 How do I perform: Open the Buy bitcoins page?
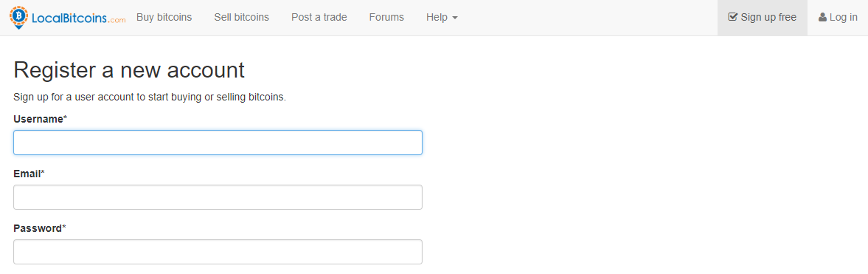pos(164,17)
